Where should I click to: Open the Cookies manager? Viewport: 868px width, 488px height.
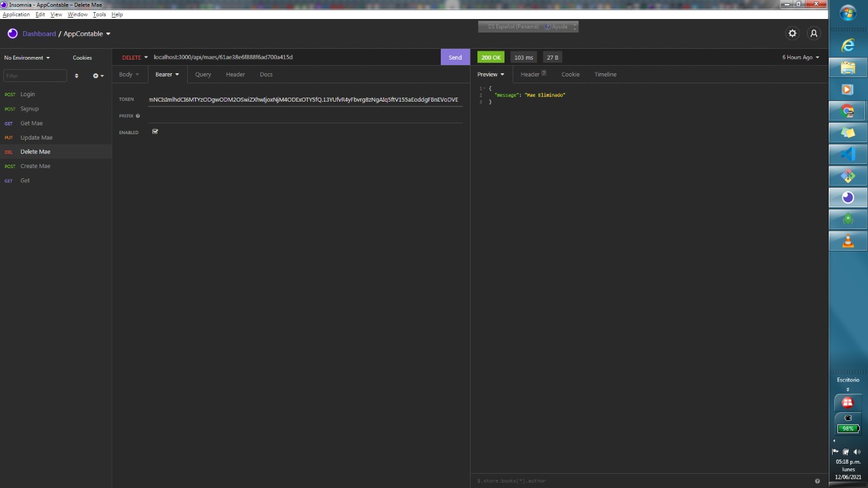tap(81, 58)
